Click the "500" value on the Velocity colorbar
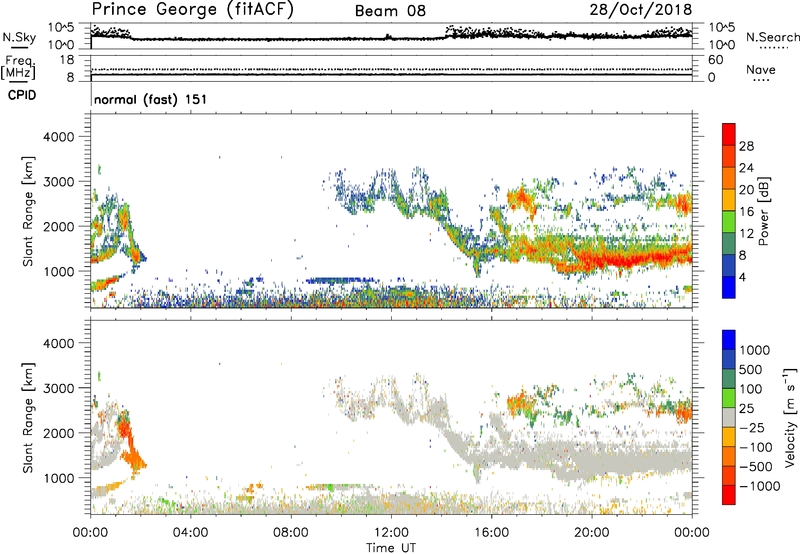The height and width of the screenshot is (554, 800). (751, 370)
